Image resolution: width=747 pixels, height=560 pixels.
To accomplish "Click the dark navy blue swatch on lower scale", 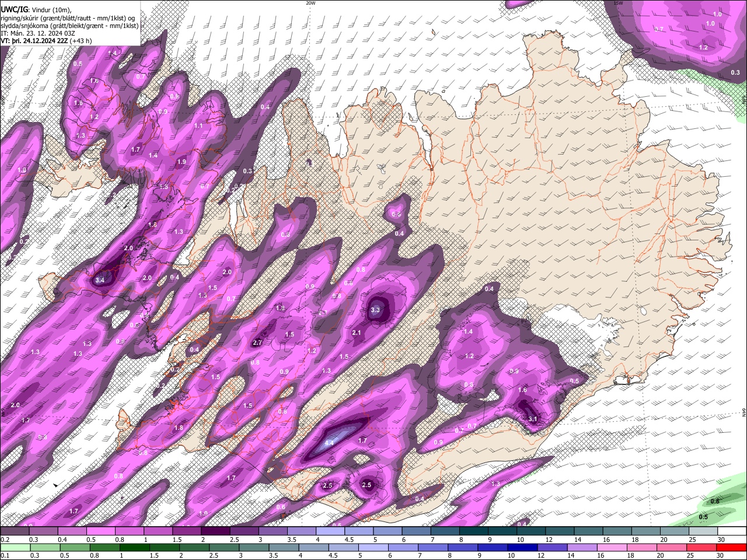I will [x=522, y=547].
